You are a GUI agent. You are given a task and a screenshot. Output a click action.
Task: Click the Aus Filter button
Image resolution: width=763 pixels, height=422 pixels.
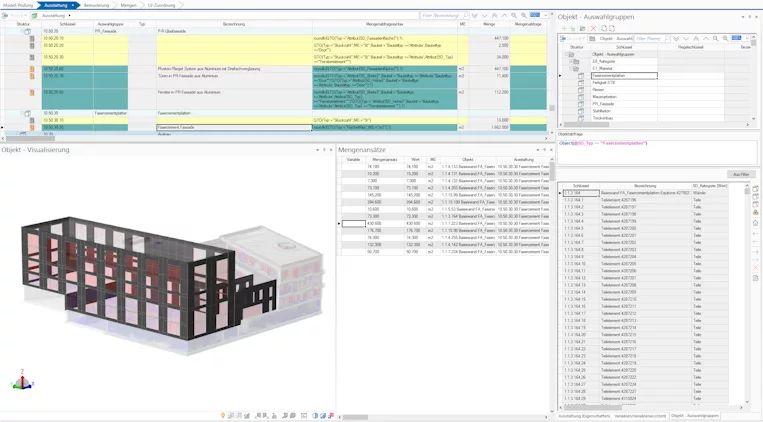[741, 174]
